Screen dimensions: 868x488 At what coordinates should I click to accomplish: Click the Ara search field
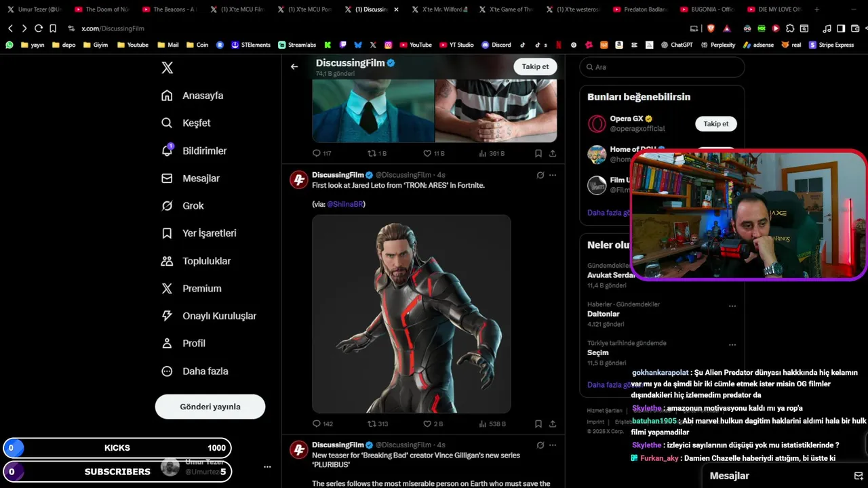662,67
